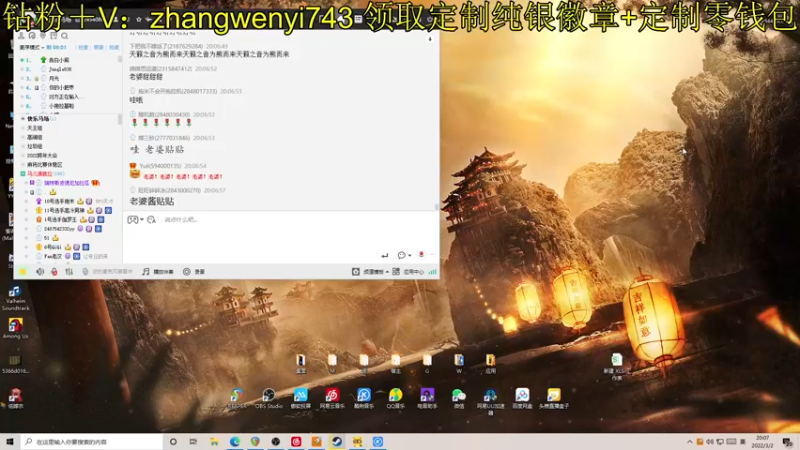The height and width of the screenshot is (450, 800).
Task: Click Microsoft Edge icon in taskbar
Action: point(235,441)
